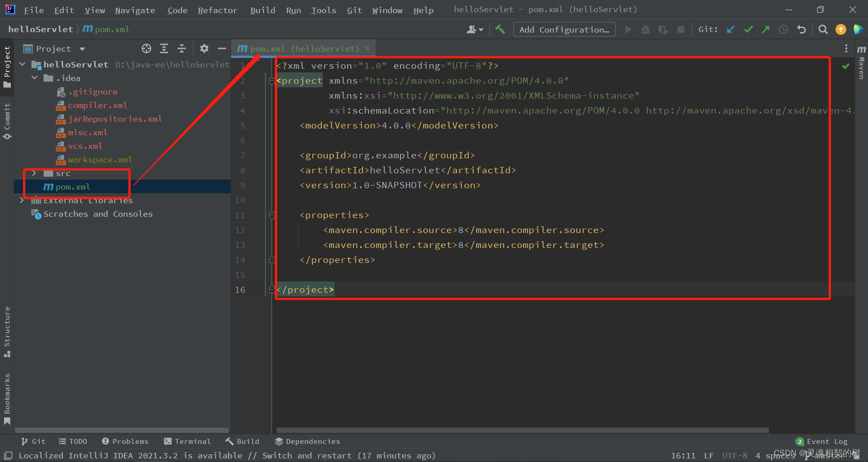Screen dimensions: 868x462
Task: Click Collapse All in Project panel
Action: point(182,48)
